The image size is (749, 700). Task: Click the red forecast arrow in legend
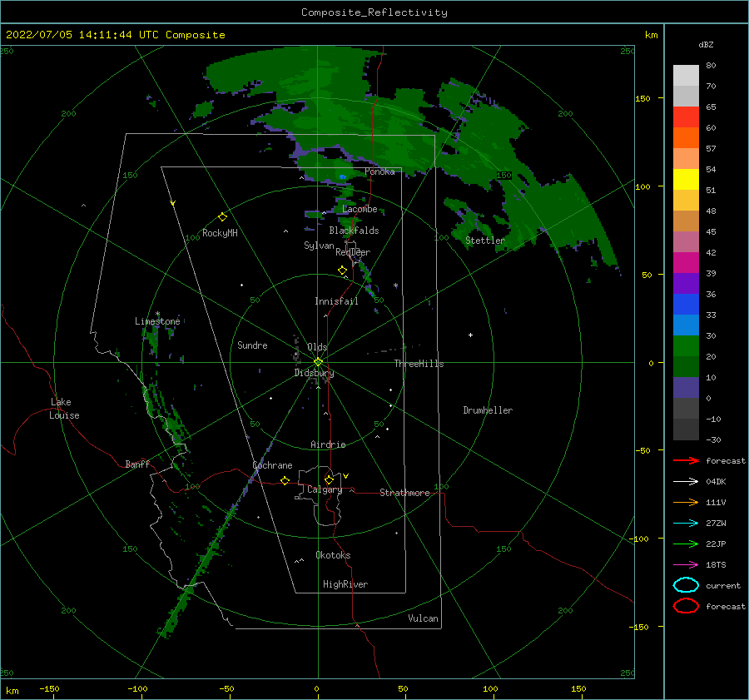686,460
